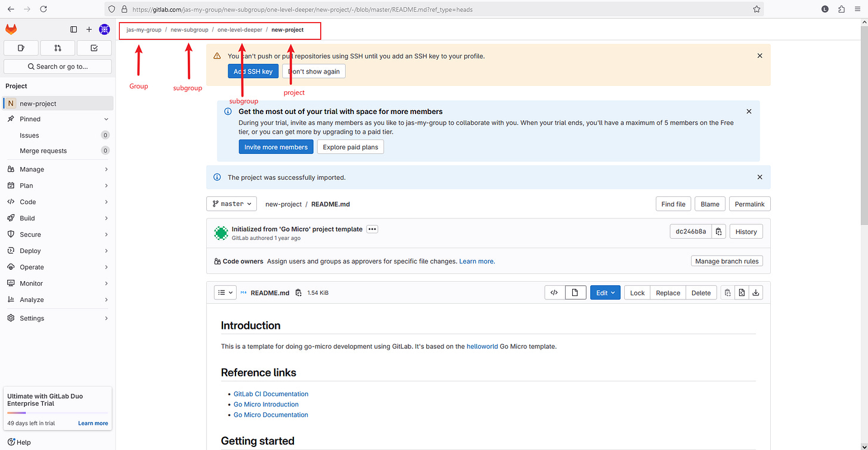Open helloworld template link
This screenshot has height=450, width=868.
coord(482,346)
